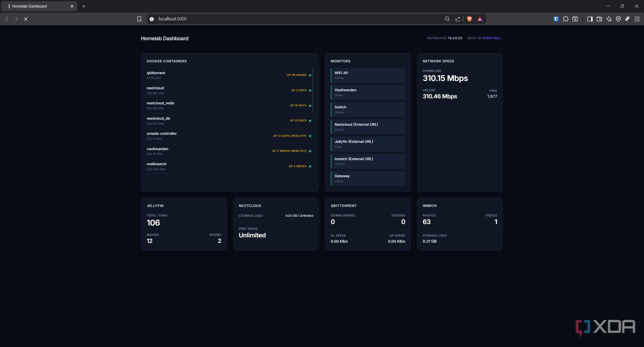
Task: Click the Immich photos count 63
Action: point(426,222)
